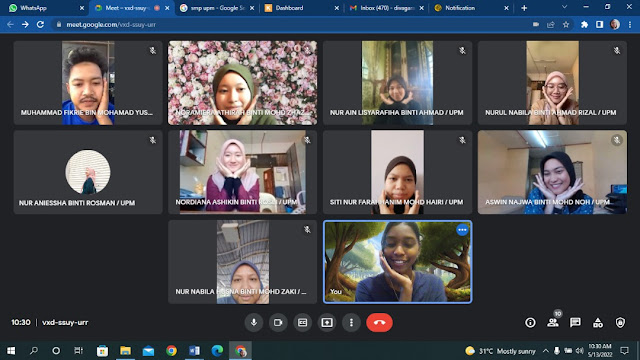640x360 pixels.
Task: Select Nur Aniessha's profile avatar tile
Action: pyautogui.click(x=88, y=171)
